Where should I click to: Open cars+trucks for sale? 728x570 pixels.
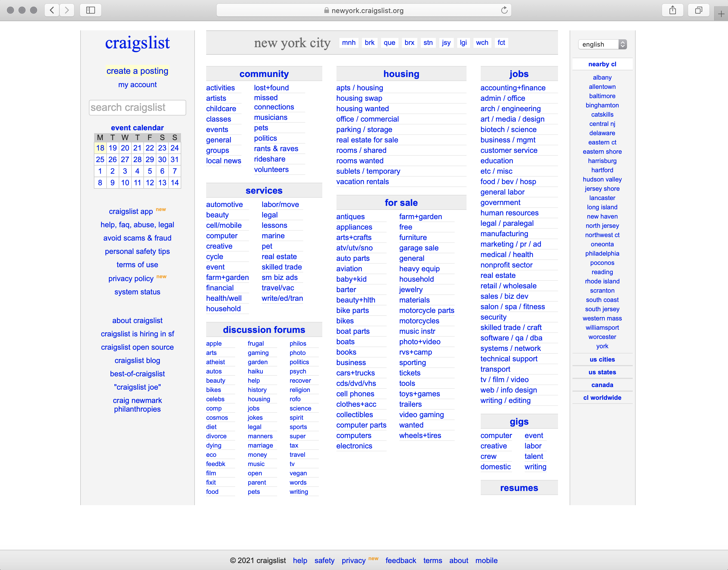point(356,373)
